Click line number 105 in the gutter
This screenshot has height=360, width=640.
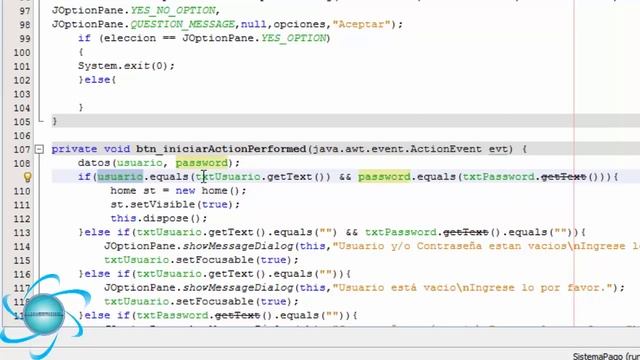[22, 122]
